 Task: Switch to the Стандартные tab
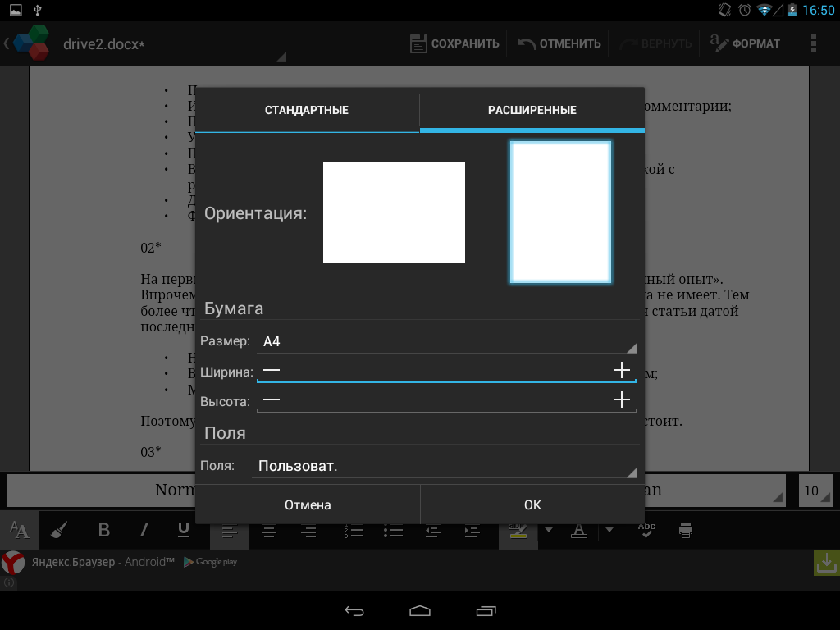[x=307, y=110]
